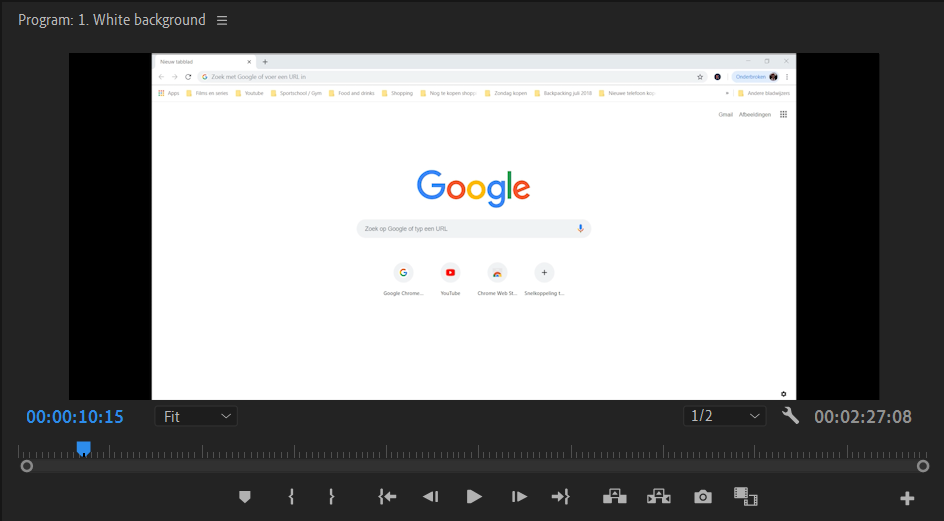Viewport: 944px width, 521px height.
Task: Click the bookmark star in address bar
Action: pos(700,77)
